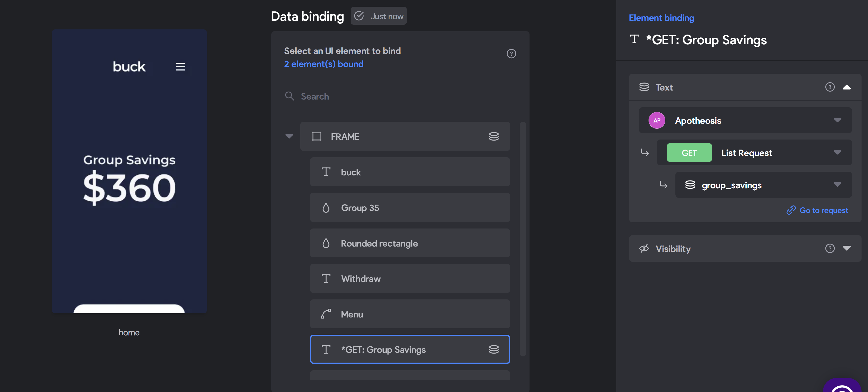Click the Go to request link

[817, 210]
